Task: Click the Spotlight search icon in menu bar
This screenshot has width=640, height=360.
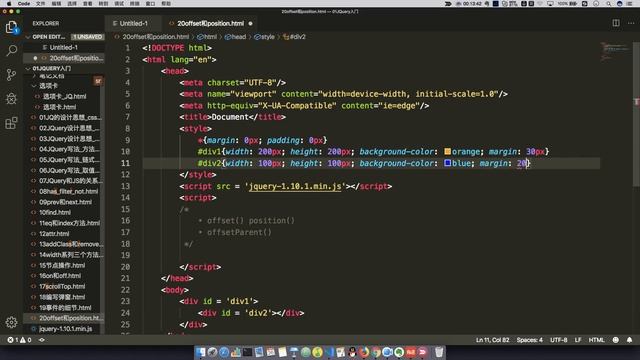Action: [x=609, y=4]
